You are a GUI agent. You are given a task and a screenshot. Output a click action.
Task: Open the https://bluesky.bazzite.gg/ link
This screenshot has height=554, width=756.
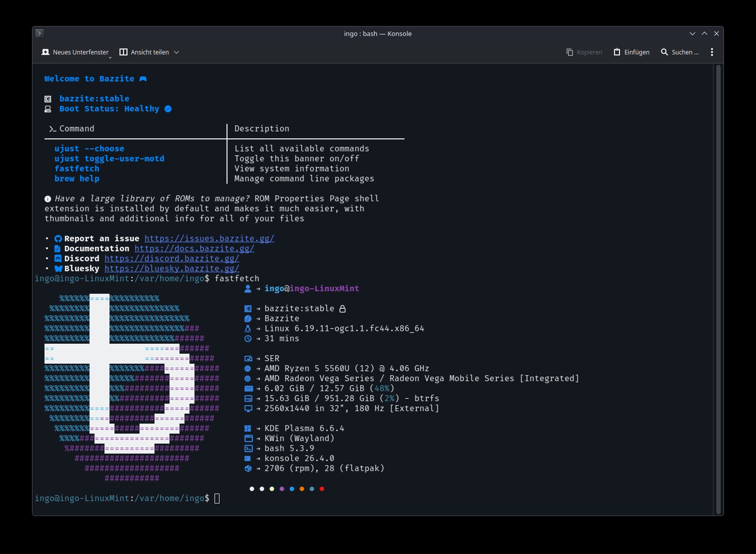point(172,269)
